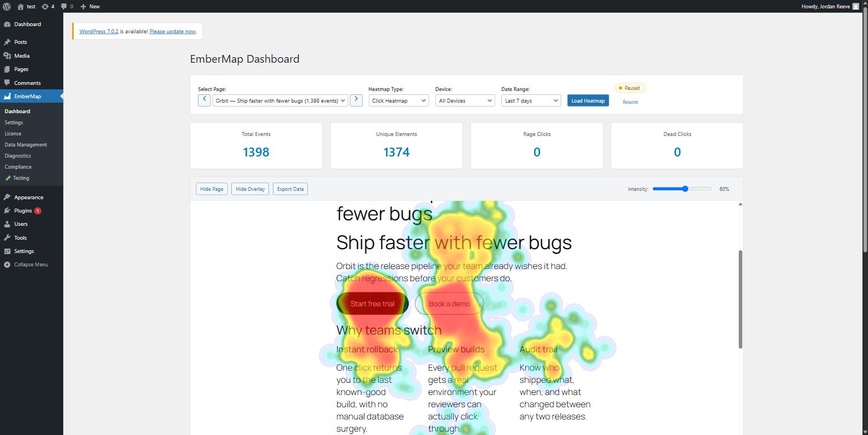Click the Appearance brush icon
Image resolution: width=868 pixels, height=435 pixels.
coord(7,198)
